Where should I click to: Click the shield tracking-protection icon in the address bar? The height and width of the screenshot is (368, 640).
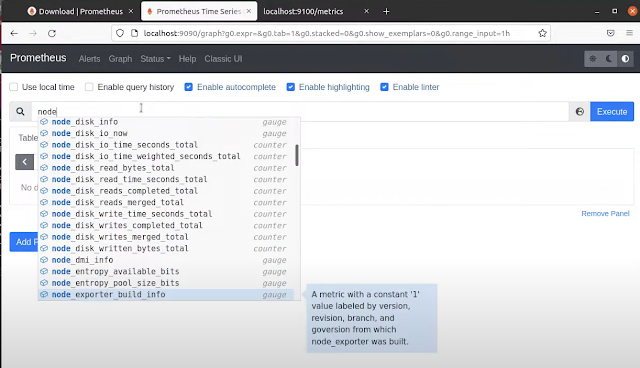pos(120,33)
